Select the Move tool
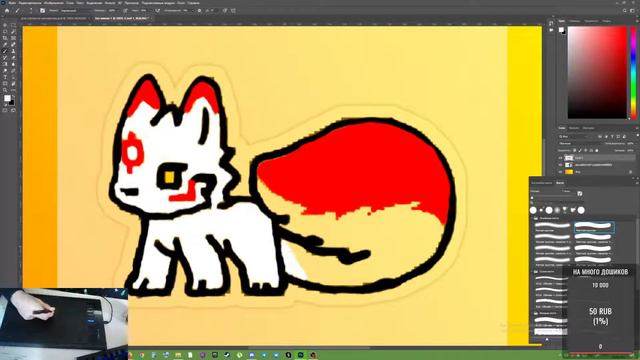Viewport: 640px width, 360px height. tap(5, 25)
